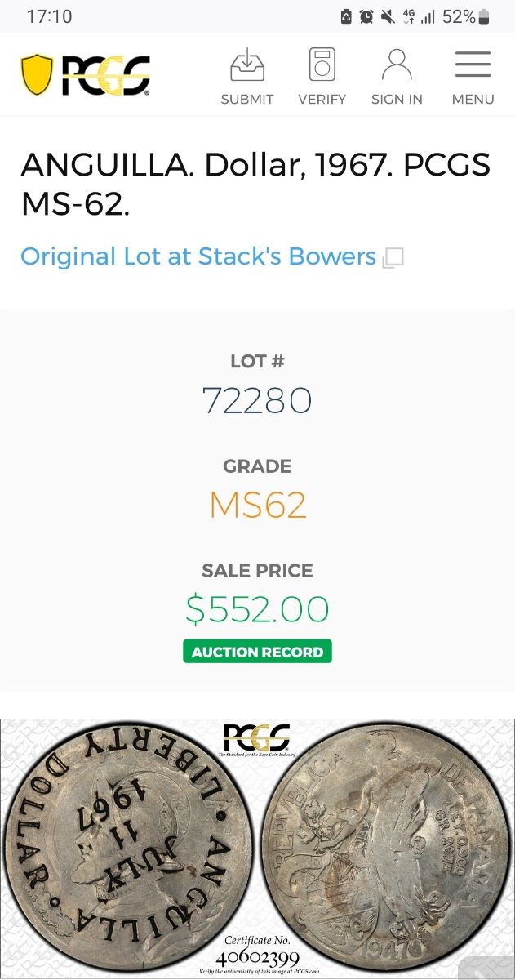The width and height of the screenshot is (515, 980).
Task: Tap the Verify slab icon
Action: pyautogui.click(x=322, y=65)
